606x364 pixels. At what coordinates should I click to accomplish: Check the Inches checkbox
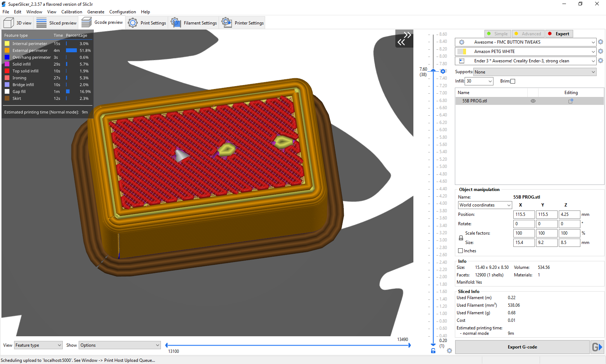[x=461, y=251]
